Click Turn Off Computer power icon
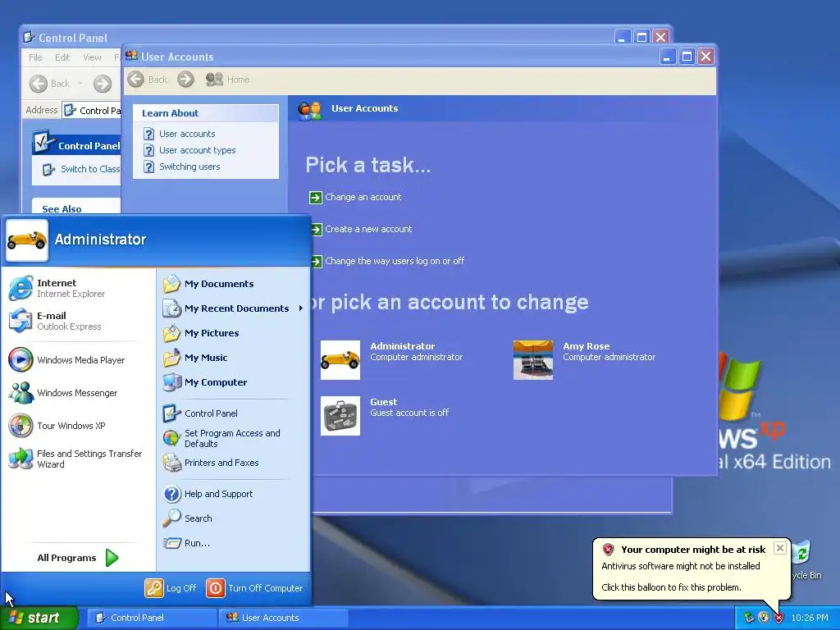Screen dimensions: 840x630 [x=216, y=588]
